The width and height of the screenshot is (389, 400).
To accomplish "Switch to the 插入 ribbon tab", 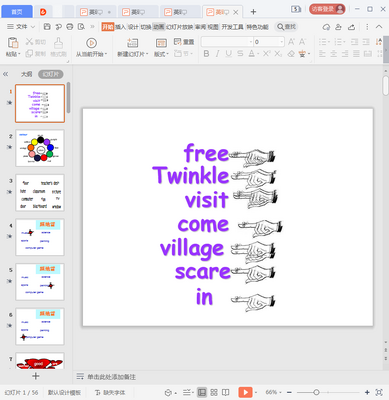I will pyautogui.click(x=120, y=27).
